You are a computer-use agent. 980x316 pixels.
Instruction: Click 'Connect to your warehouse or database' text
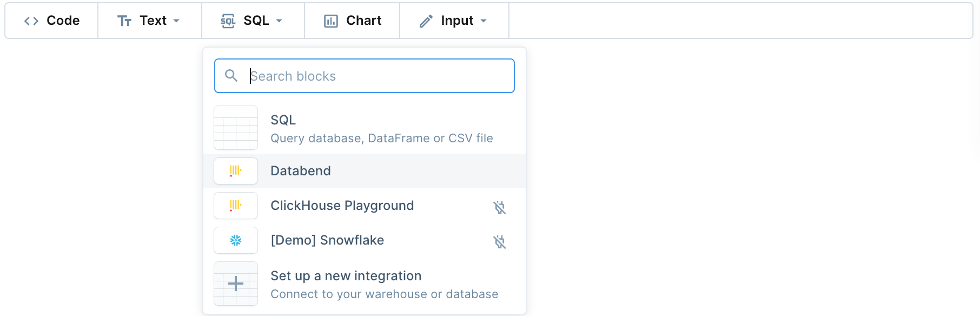[x=385, y=294]
